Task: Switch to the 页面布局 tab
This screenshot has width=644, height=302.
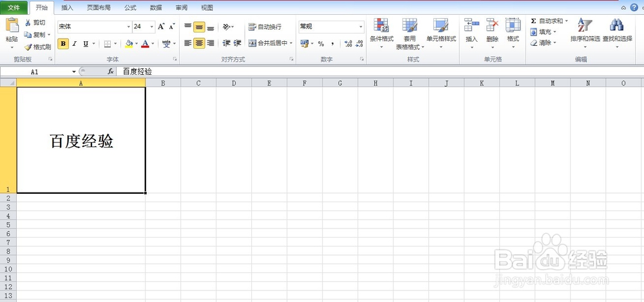Action: [98, 7]
